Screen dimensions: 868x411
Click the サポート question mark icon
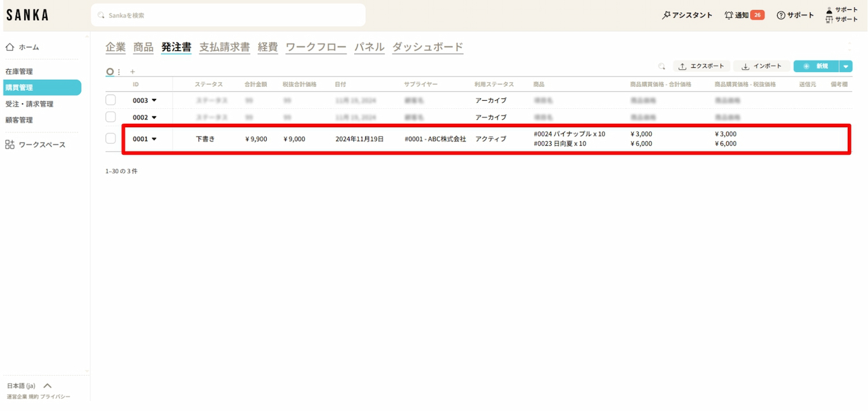click(781, 16)
